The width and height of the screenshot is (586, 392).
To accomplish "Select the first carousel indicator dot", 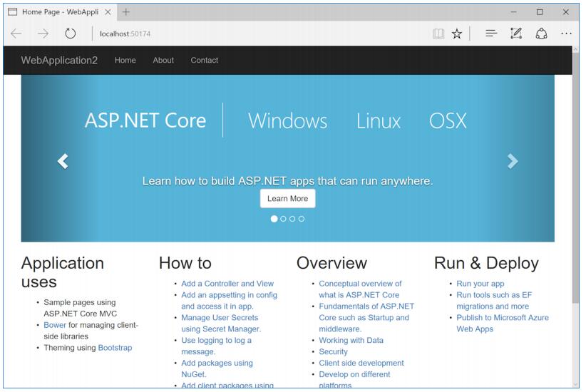I will tap(274, 219).
